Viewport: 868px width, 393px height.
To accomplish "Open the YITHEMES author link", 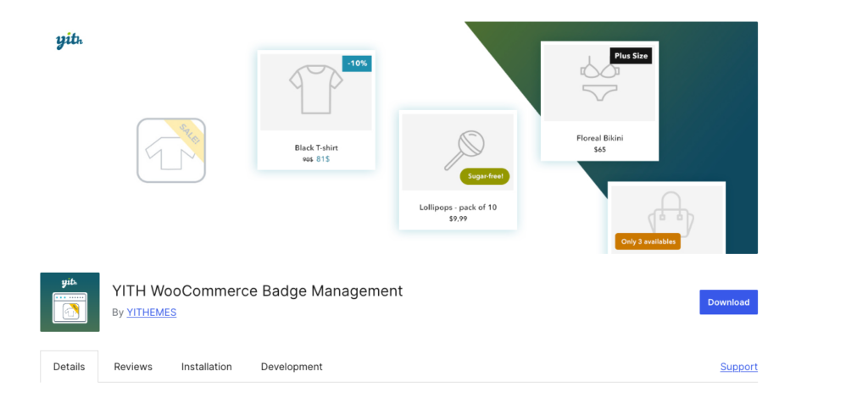I will pyautogui.click(x=152, y=313).
